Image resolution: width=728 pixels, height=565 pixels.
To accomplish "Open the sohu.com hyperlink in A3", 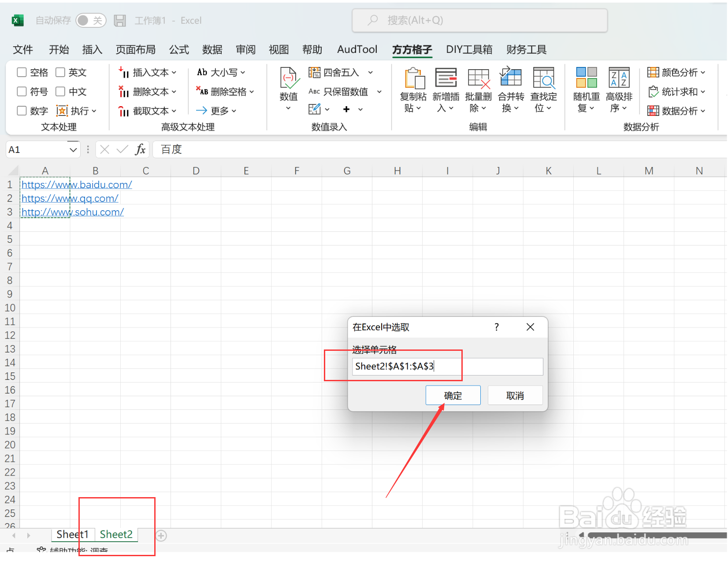I will (x=73, y=212).
